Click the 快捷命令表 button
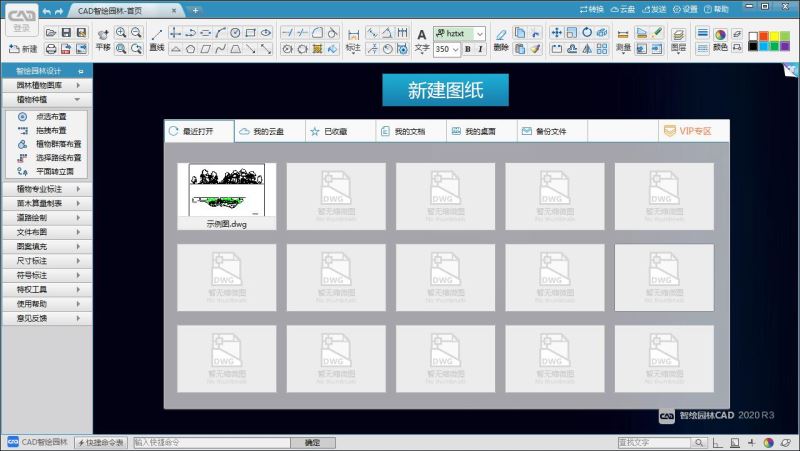This screenshot has height=451, width=800. [x=101, y=442]
